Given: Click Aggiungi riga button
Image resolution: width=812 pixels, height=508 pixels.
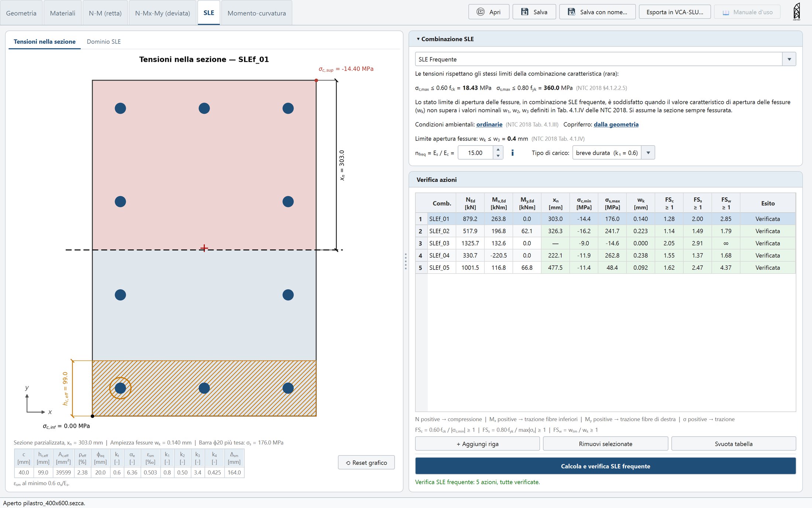Looking at the screenshot, I should (477, 444).
